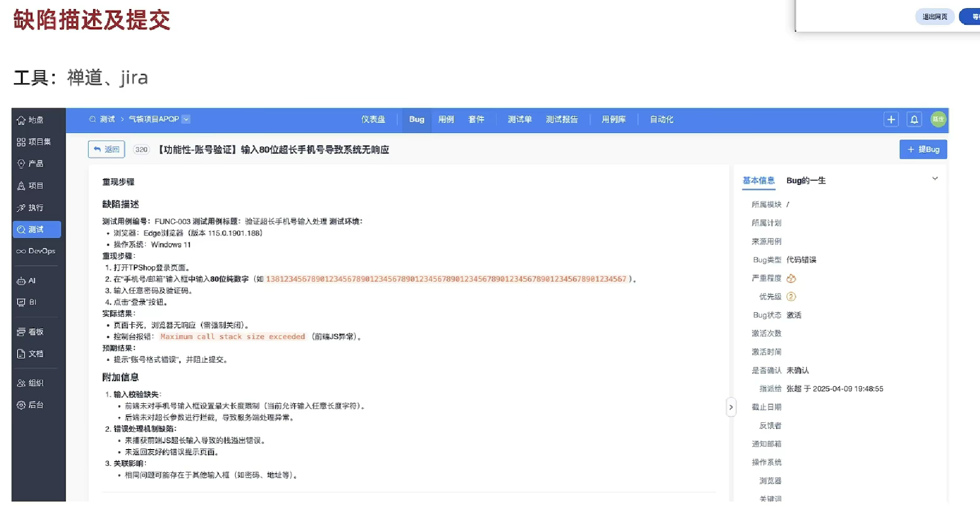Image resolution: width=980 pixels, height=509 pixels.
Task: Open 看板 in sidebar
Action: pos(30,332)
